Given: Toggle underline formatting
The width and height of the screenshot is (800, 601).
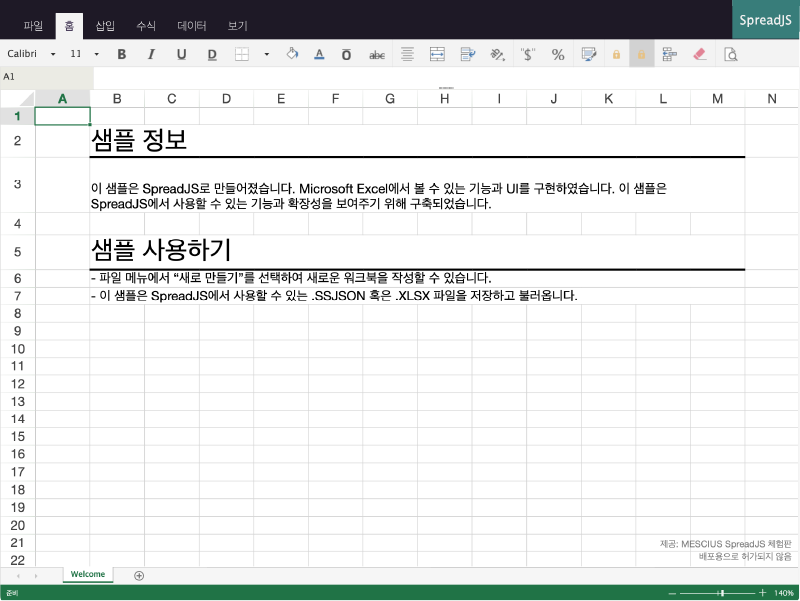Looking at the screenshot, I should click(181, 54).
